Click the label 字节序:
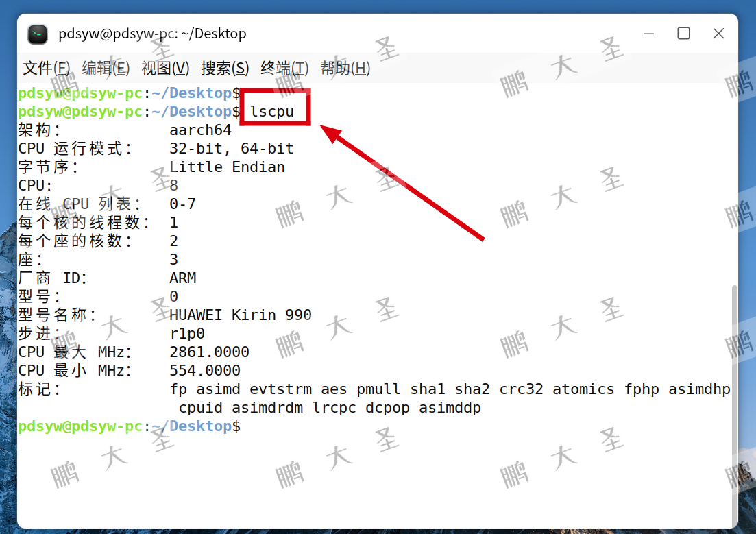This screenshot has width=756, height=534. (49, 167)
